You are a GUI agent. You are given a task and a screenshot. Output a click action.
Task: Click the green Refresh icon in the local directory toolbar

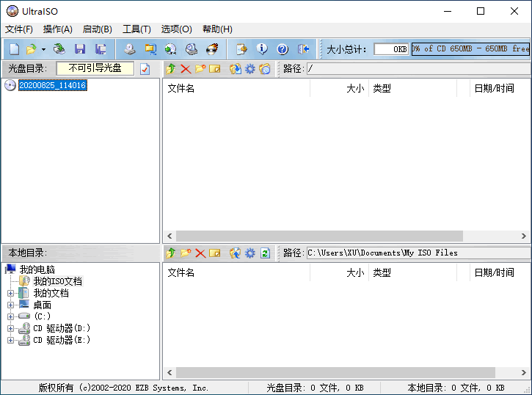tap(265, 253)
